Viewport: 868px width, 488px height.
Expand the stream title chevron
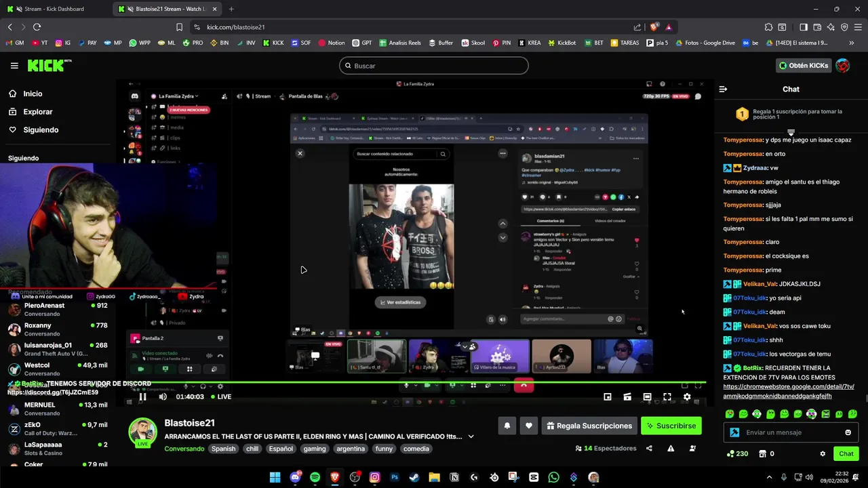click(471, 436)
